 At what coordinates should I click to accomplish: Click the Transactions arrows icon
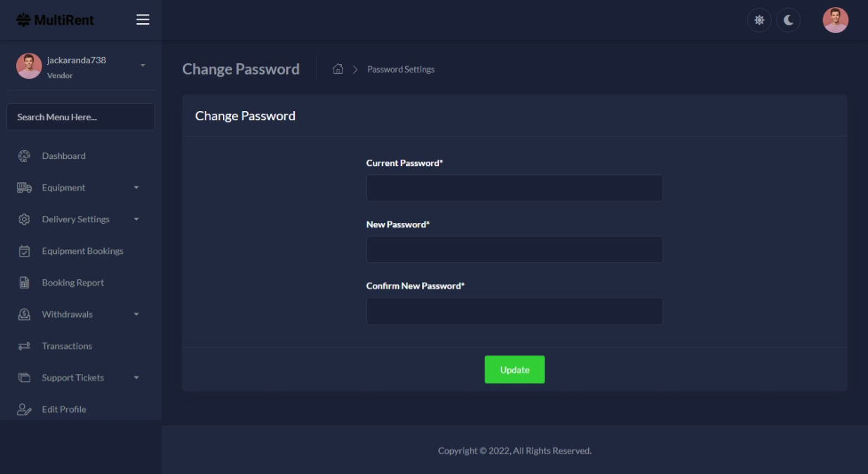[24, 346]
